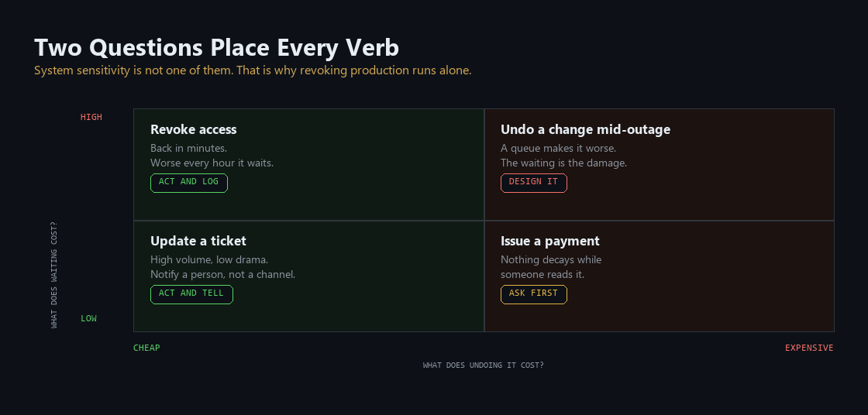The width and height of the screenshot is (868, 415).
Task: Click the vertical 'What does waiting cost?' axis title
Action: [53, 275]
